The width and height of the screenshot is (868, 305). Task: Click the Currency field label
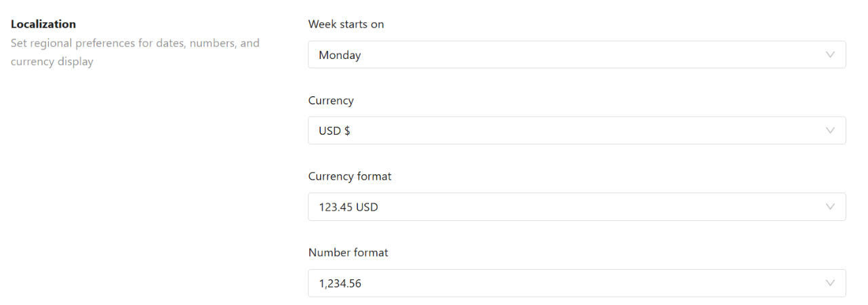[331, 100]
